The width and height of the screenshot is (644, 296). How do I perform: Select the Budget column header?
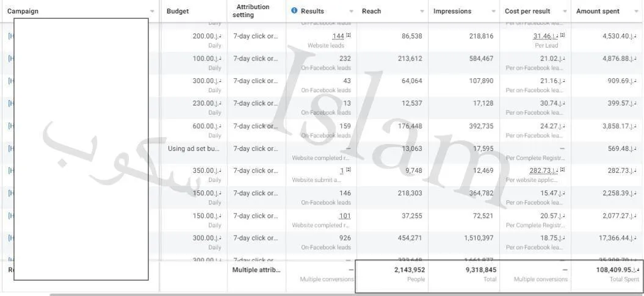(178, 11)
